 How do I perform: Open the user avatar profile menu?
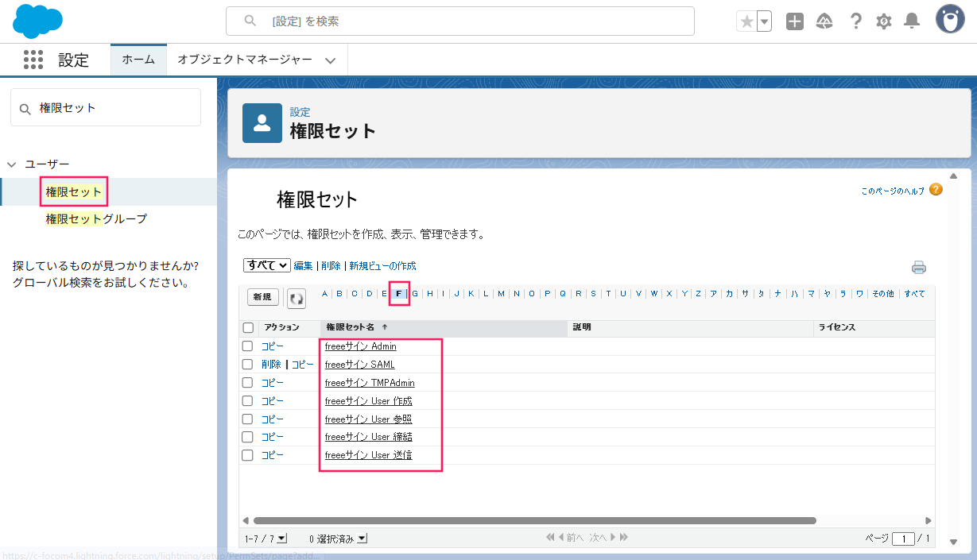950,19
